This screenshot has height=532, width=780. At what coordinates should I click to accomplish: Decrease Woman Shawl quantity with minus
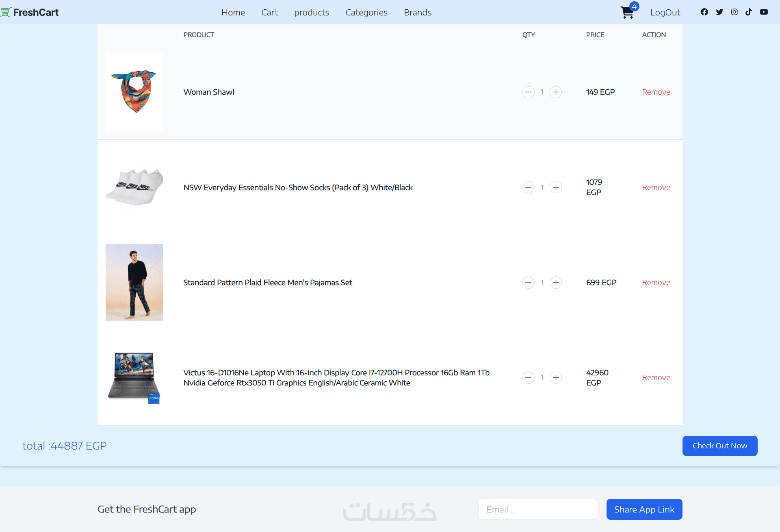(528, 92)
